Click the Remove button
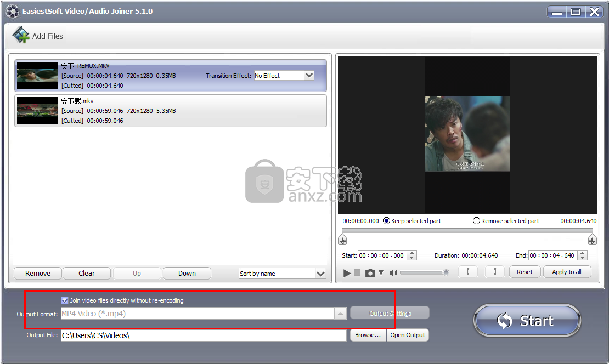The height and width of the screenshot is (364, 609). point(38,273)
